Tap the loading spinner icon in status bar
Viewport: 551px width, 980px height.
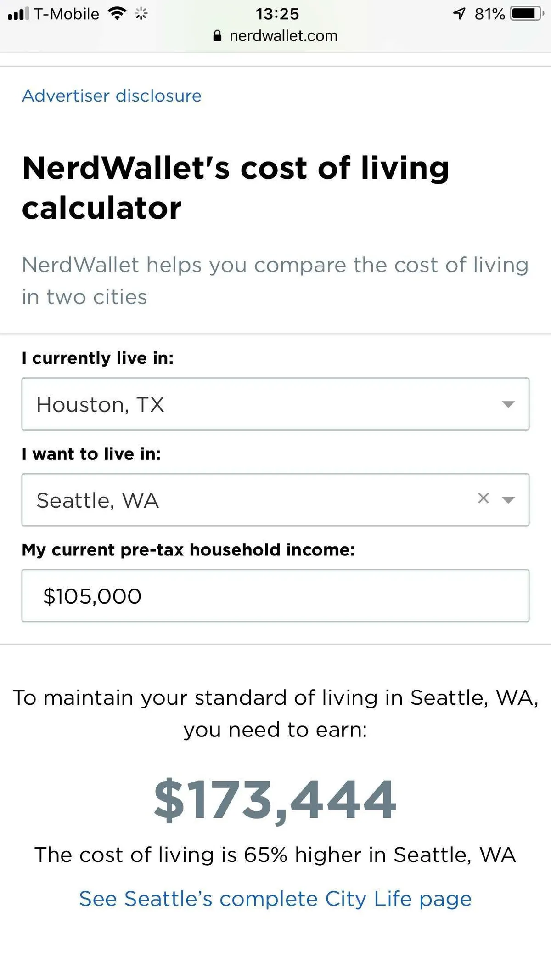tap(141, 14)
